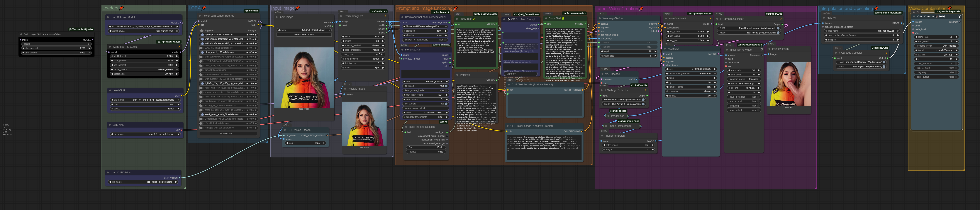The height and width of the screenshot is (210, 980).
Task: Open the cache_device dropdown in WanVideo Tea Cache
Action: (144, 70)
